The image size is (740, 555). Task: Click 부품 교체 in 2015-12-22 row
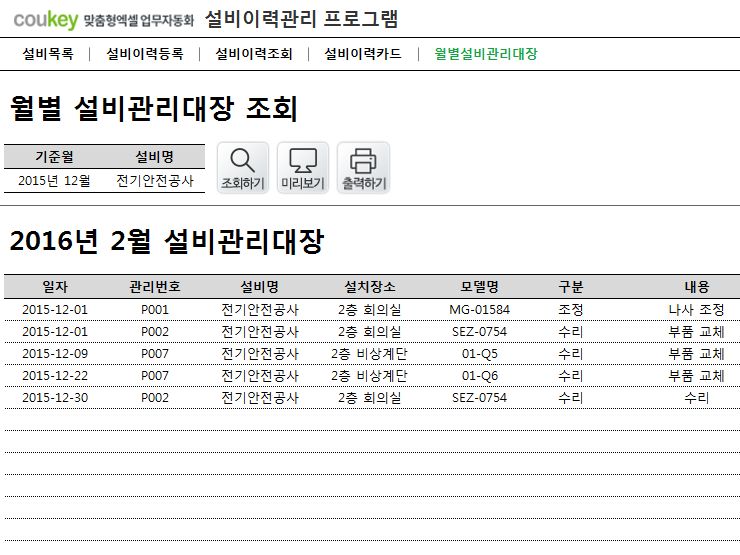click(x=697, y=376)
